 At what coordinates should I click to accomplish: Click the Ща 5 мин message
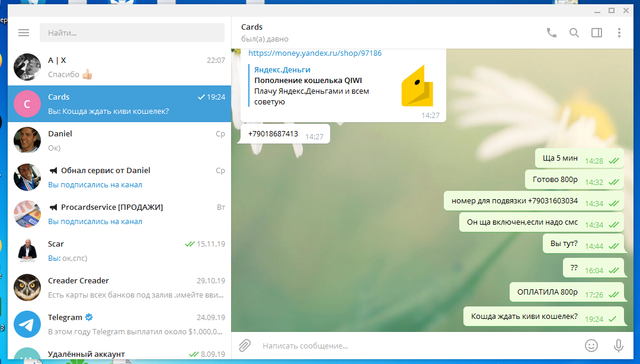(579, 158)
